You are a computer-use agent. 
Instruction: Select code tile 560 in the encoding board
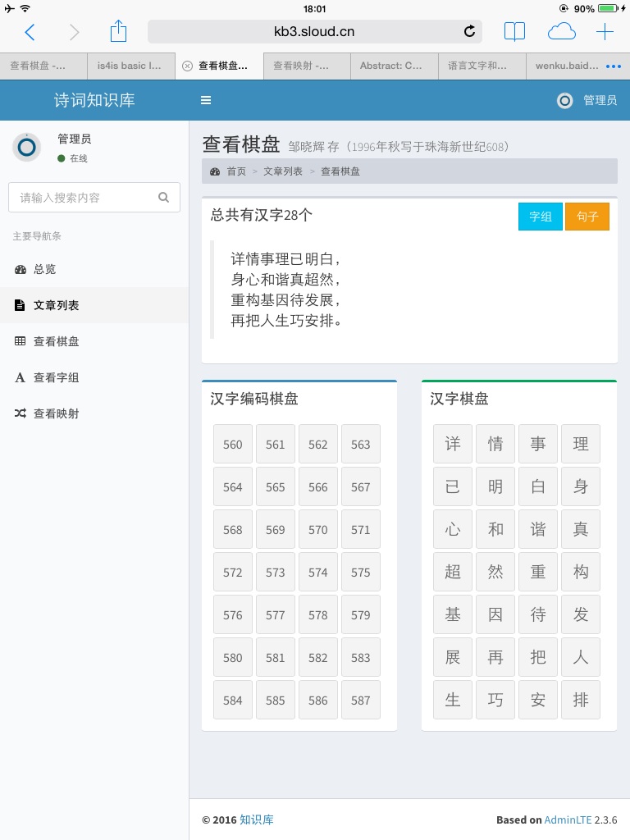[x=233, y=445]
